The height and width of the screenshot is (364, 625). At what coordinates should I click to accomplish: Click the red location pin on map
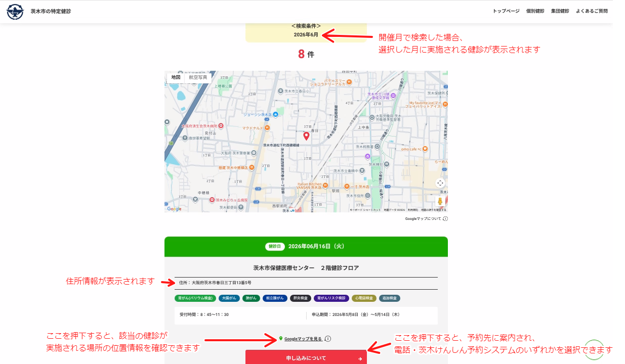[x=306, y=136]
